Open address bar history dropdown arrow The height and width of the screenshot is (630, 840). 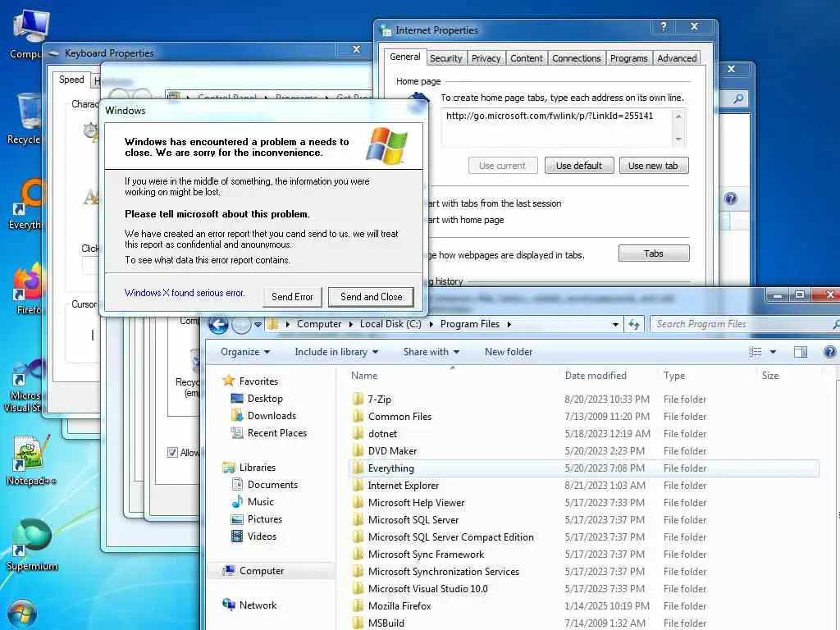click(x=615, y=324)
